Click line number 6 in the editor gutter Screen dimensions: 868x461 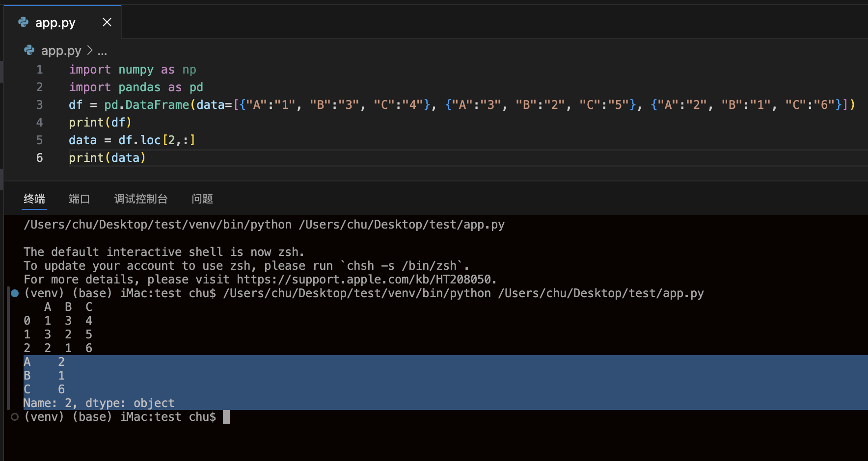click(x=39, y=158)
